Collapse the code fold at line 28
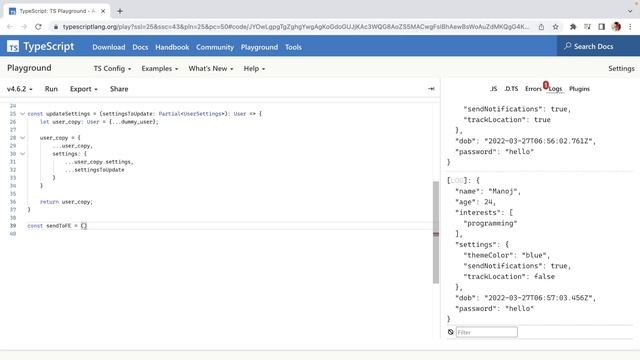Viewport: 640px width, 360px height. [x=22, y=138]
